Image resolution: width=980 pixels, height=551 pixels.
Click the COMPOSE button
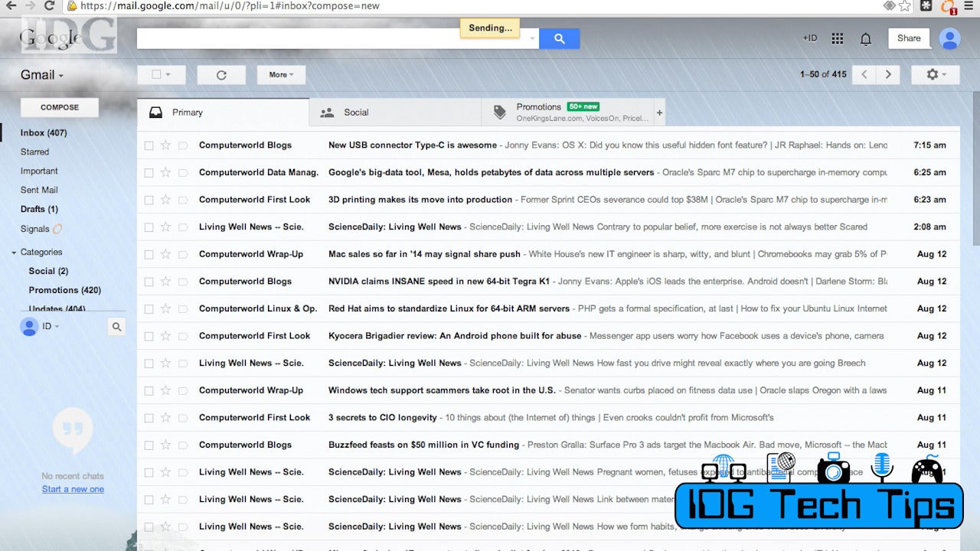tap(60, 108)
